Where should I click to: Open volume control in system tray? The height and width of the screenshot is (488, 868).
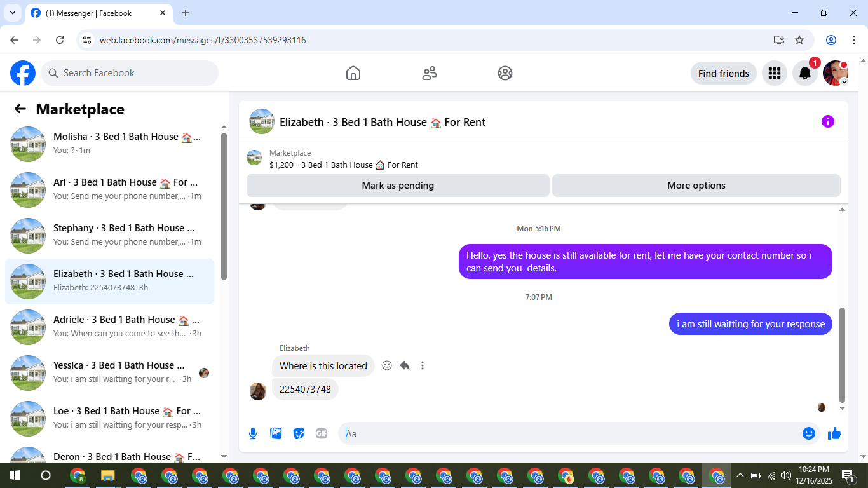(786, 475)
